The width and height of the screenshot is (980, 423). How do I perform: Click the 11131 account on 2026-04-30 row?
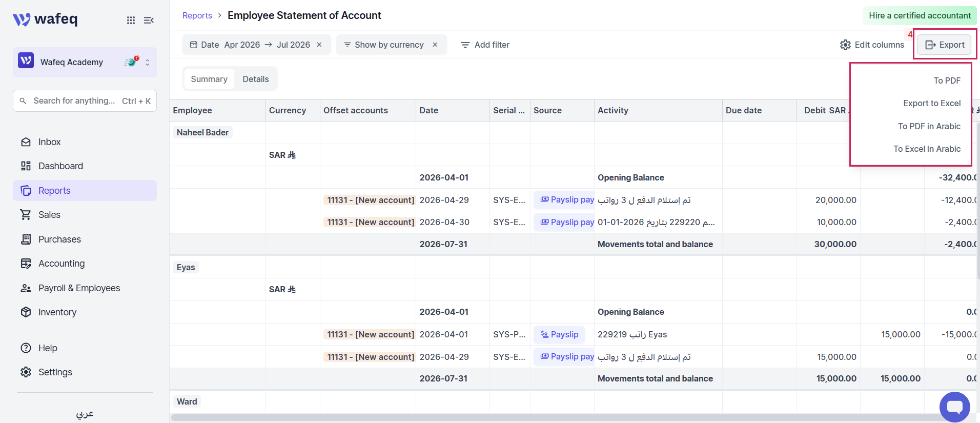click(x=369, y=222)
